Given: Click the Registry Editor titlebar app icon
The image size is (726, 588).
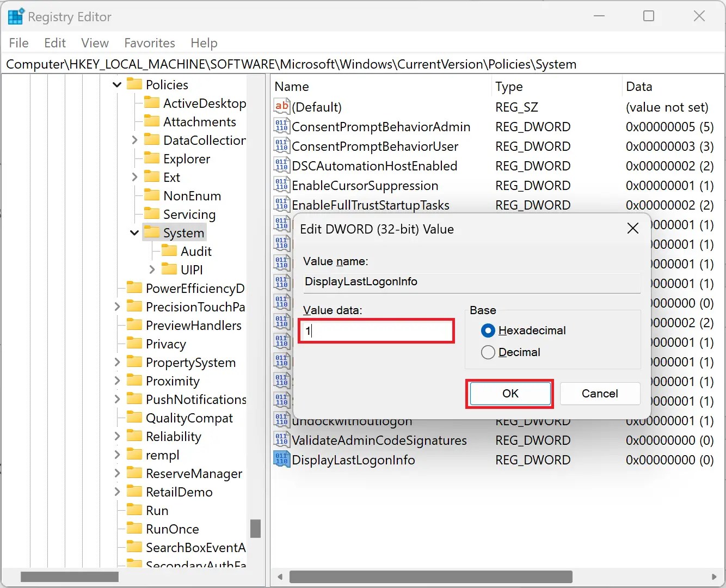Looking at the screenshot, I should (15, 16).
